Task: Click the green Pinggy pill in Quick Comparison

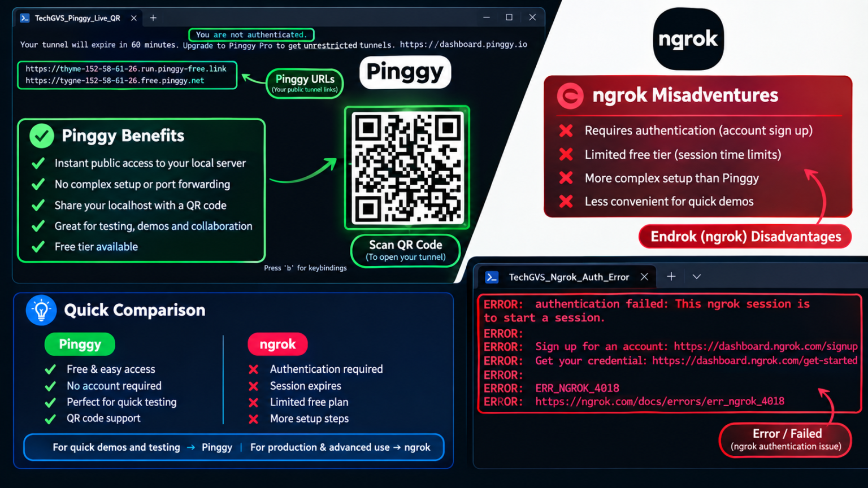Action: pyautogui.click(x=80, y=345)
